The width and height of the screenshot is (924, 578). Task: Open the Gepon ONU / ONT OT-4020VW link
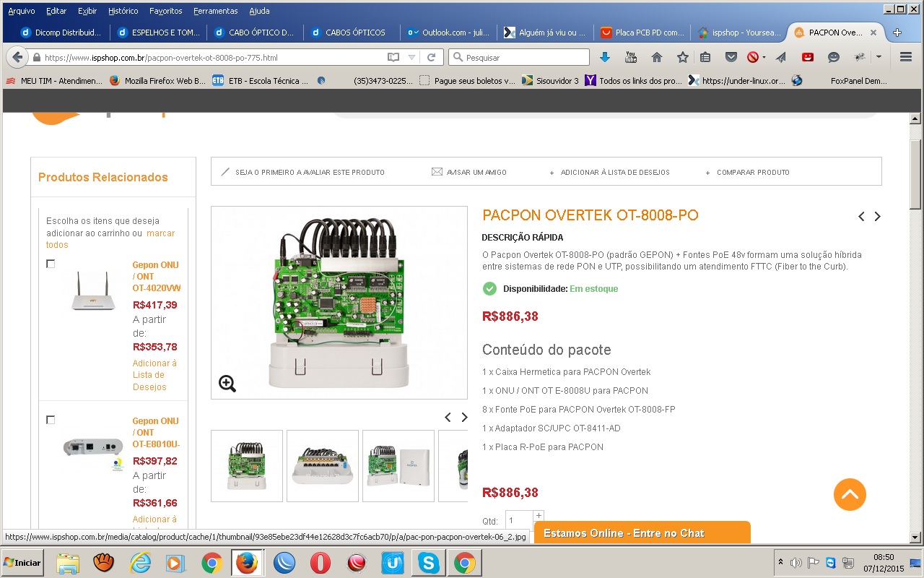tap(157, 277)
